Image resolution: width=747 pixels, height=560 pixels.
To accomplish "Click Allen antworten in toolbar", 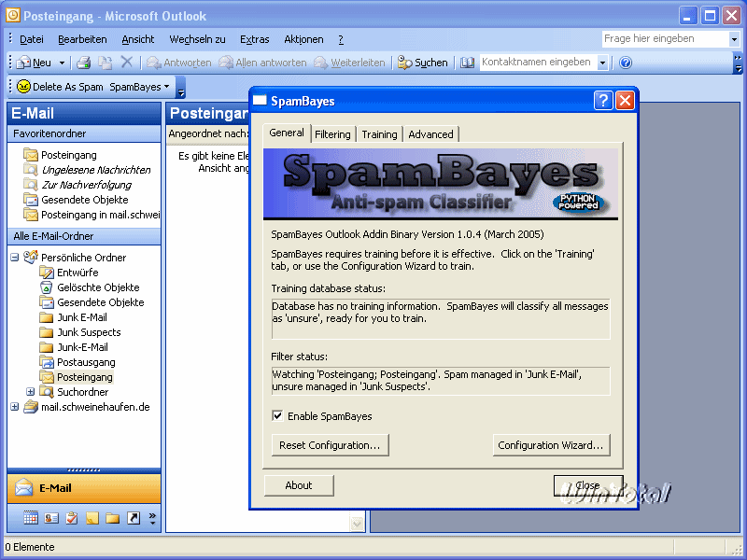I will pos(262,63).
